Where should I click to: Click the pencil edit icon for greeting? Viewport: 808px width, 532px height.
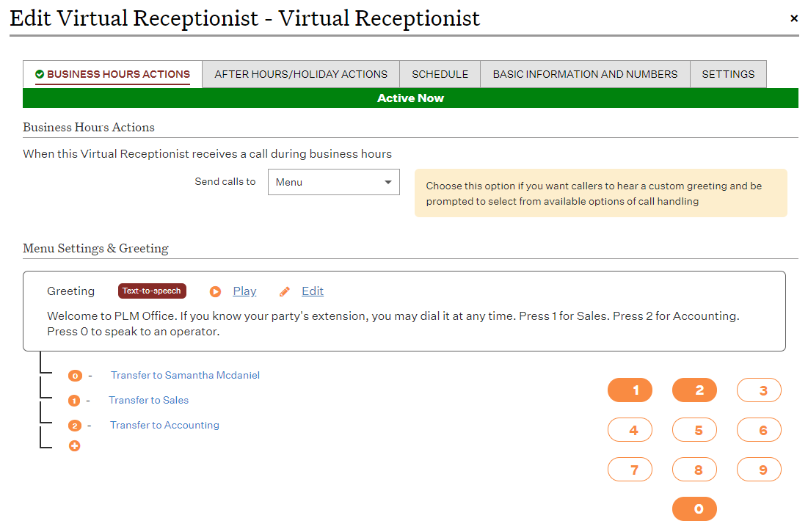pyautogui.click(x=285, y=291)
